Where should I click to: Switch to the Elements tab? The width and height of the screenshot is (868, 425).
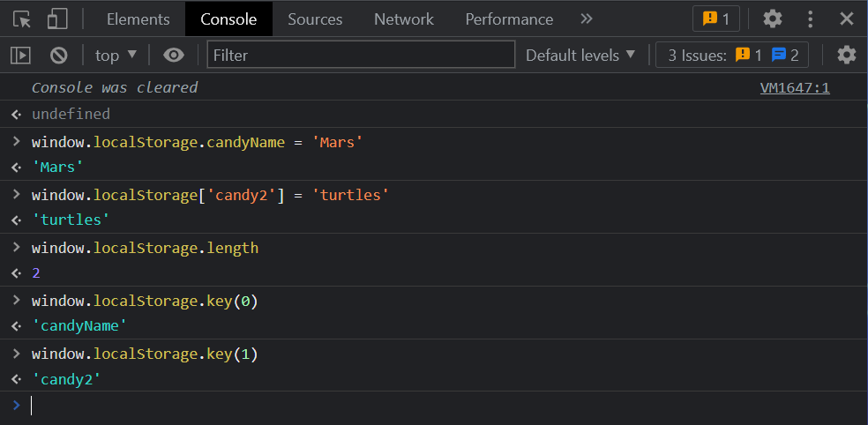138,19
